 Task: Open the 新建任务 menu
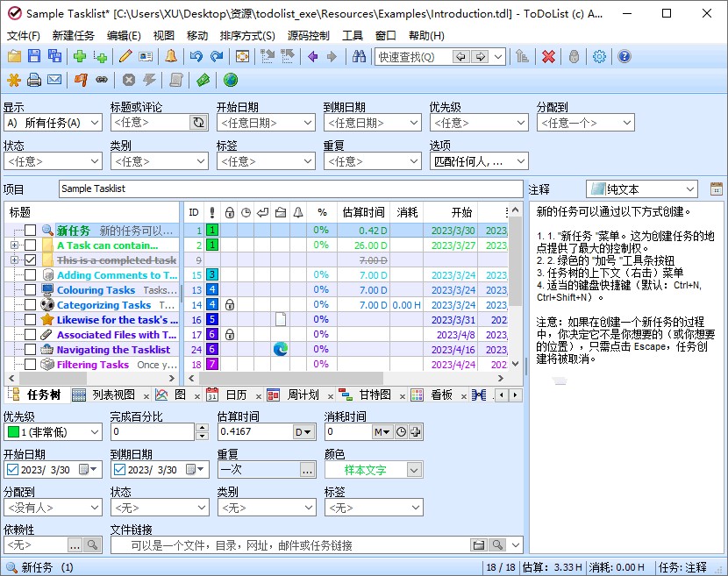tap(73, 36)
